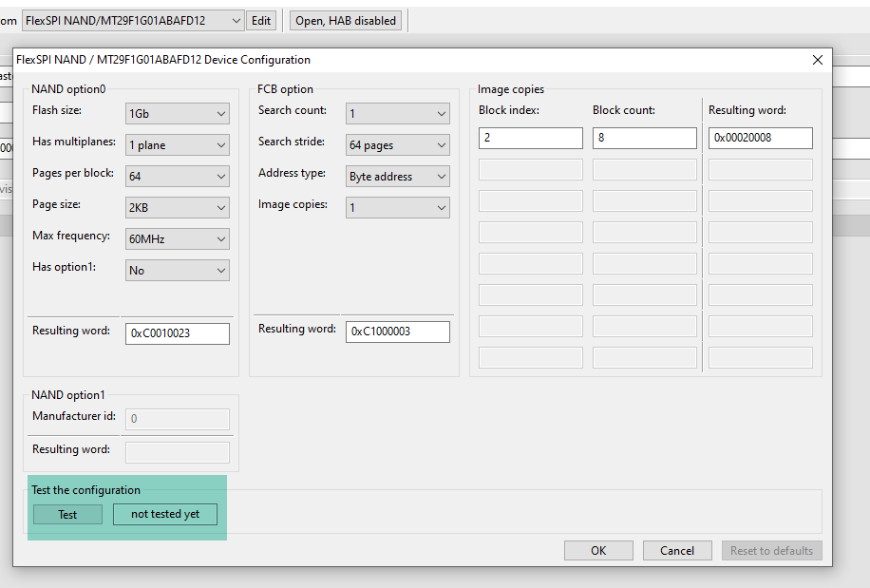
Task: Focus the first Block index field
Action: 530,138
